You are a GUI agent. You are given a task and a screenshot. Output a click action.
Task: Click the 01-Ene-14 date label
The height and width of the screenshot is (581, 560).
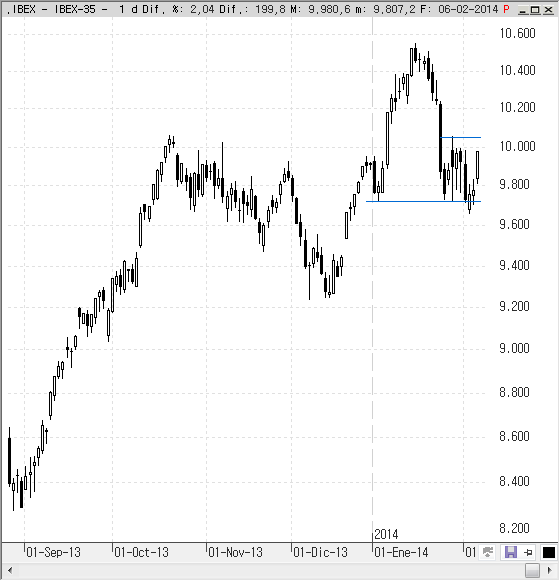(401, 552)
